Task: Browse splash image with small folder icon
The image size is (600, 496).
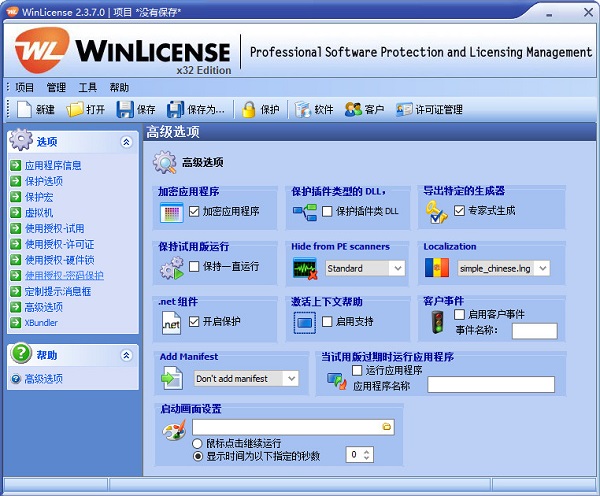Action: [387, 427]
